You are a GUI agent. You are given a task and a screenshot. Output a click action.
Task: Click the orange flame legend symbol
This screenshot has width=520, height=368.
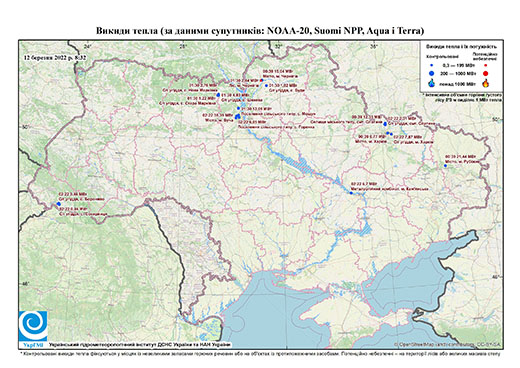click(x=486, y=83)
